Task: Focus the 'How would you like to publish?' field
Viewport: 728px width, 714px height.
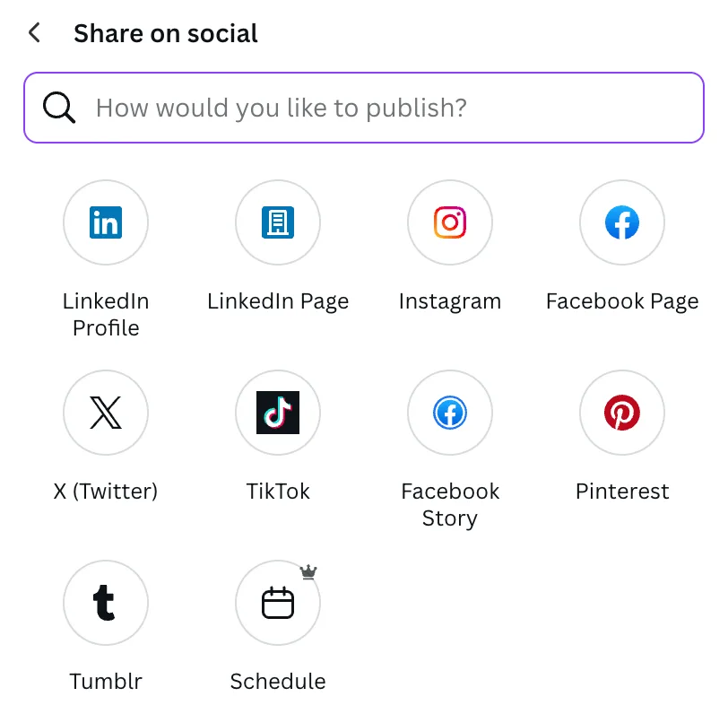Action: tap(364, 108)
